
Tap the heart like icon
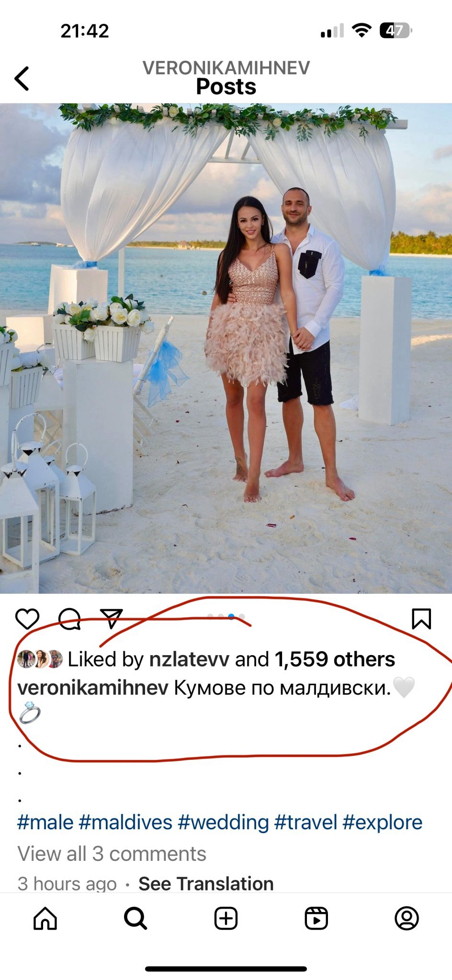pyautogui.click(x=27, y=619)
